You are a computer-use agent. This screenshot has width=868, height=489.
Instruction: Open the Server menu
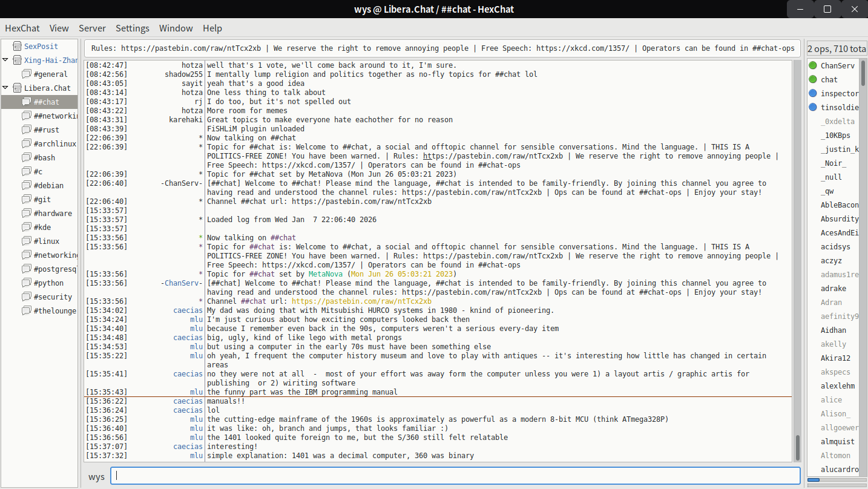92,28
